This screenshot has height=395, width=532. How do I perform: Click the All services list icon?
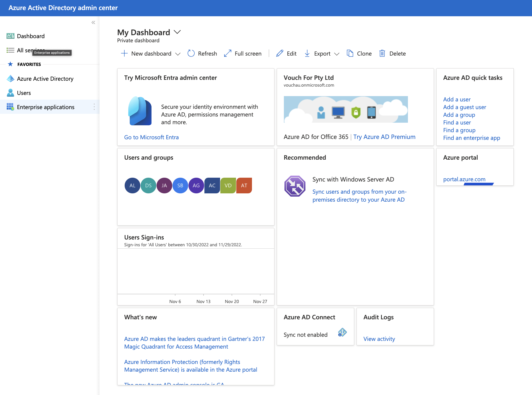10,50
